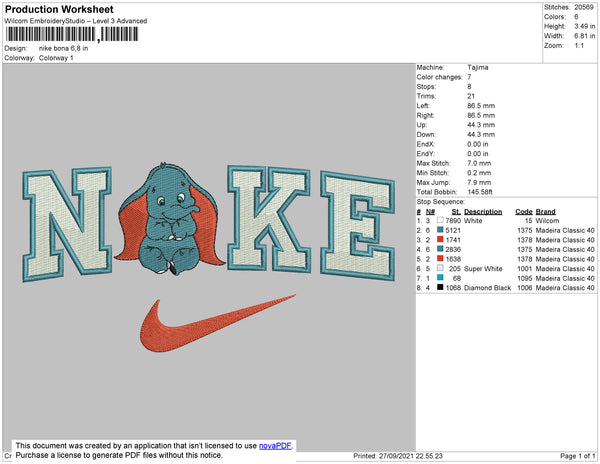Click the Width value '6.81 in'

click(x=584, y=36)
